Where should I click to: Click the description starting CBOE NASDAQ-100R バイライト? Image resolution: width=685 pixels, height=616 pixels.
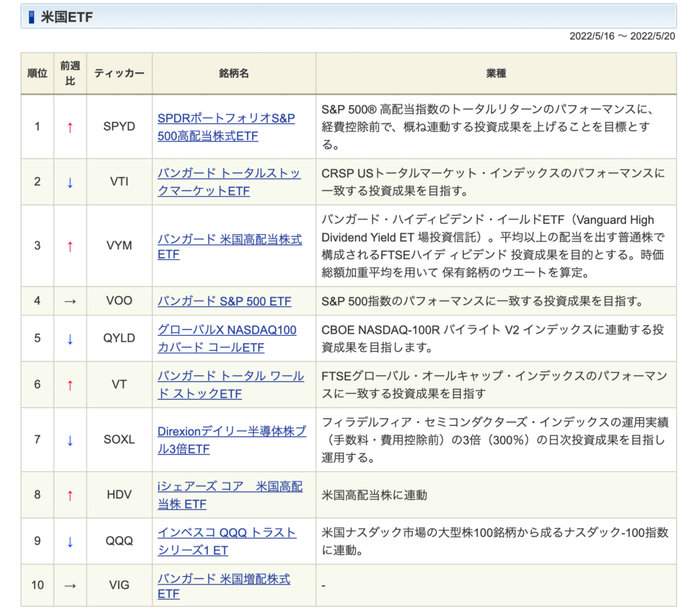coord(493,338)
